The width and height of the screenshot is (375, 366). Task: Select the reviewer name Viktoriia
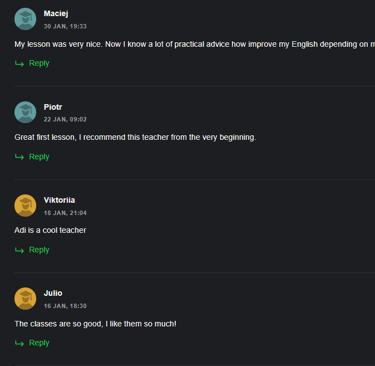[59, 200]
